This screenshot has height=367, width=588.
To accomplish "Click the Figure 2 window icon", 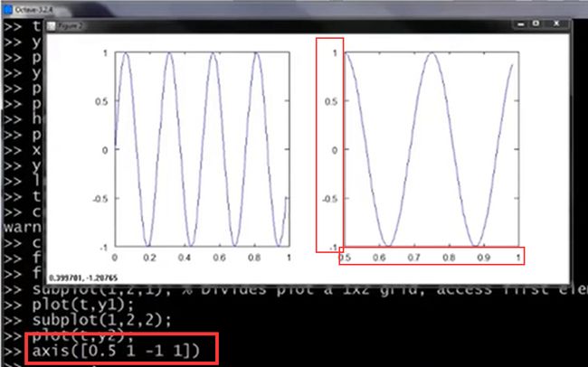I will pos(52,26).
